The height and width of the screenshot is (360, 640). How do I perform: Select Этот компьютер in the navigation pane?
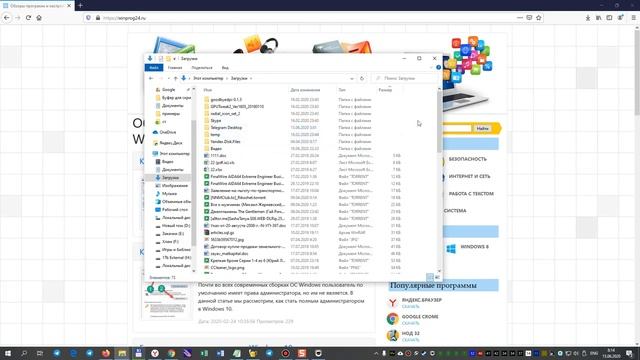tap(174, 153)
